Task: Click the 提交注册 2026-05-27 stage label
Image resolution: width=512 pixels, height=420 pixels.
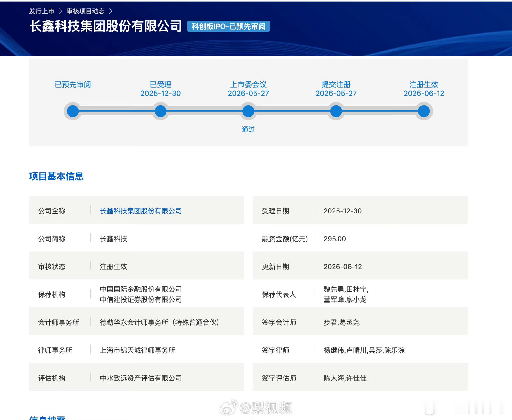Action: pyautogui.click(x=336, y=89)
